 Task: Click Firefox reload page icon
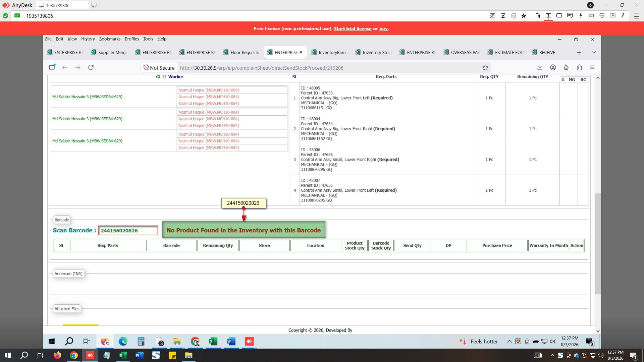click(91, 67)
